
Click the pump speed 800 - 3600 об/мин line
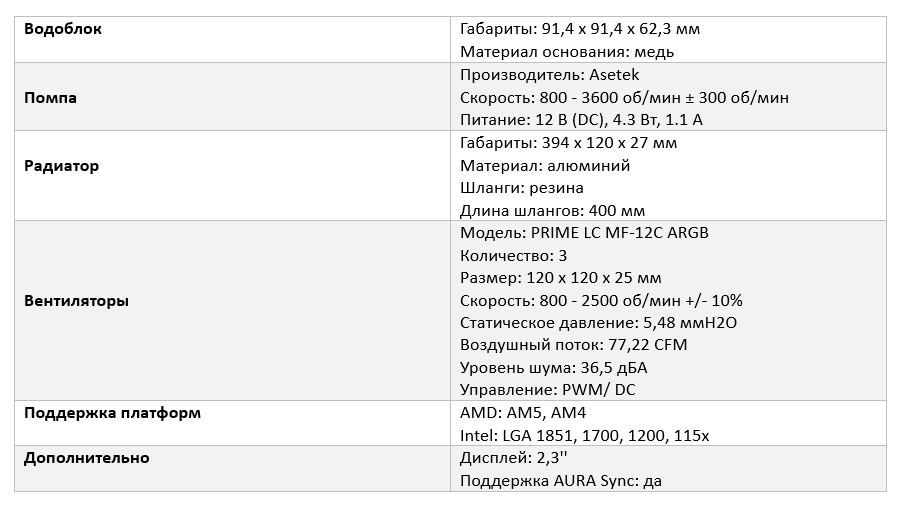point(624,98)
